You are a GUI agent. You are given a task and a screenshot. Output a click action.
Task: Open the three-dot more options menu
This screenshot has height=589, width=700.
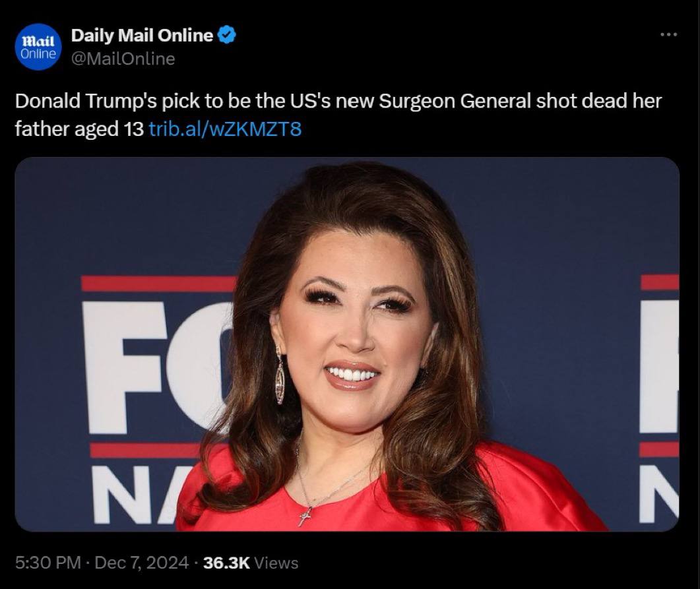tap(669, 34)
